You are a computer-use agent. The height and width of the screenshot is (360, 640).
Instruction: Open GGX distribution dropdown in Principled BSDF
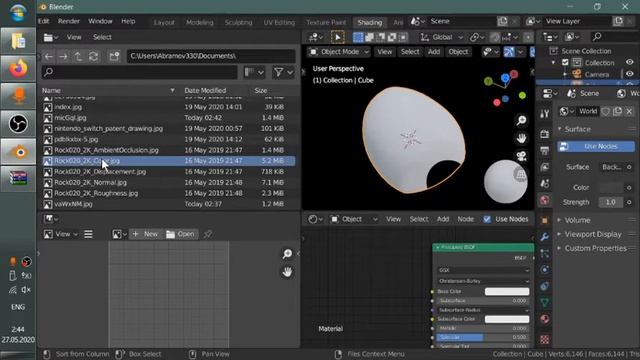483,270
